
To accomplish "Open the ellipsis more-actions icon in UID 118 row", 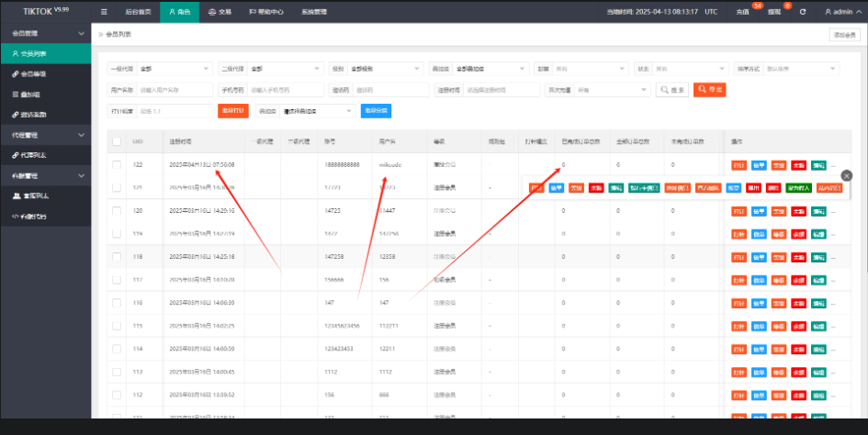I will [833, 258].
